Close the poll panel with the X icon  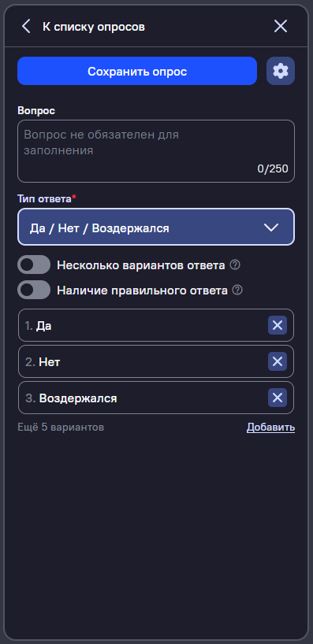(x=281, y=27)
